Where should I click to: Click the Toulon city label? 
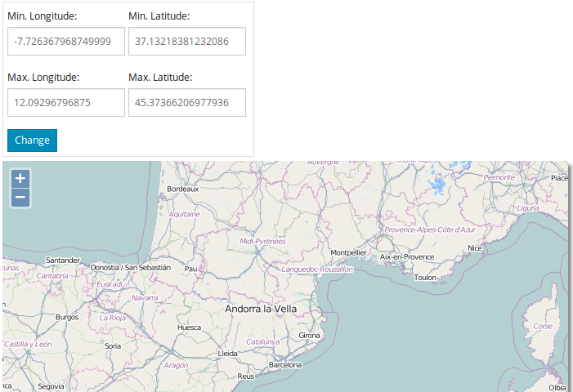[425, 278]
